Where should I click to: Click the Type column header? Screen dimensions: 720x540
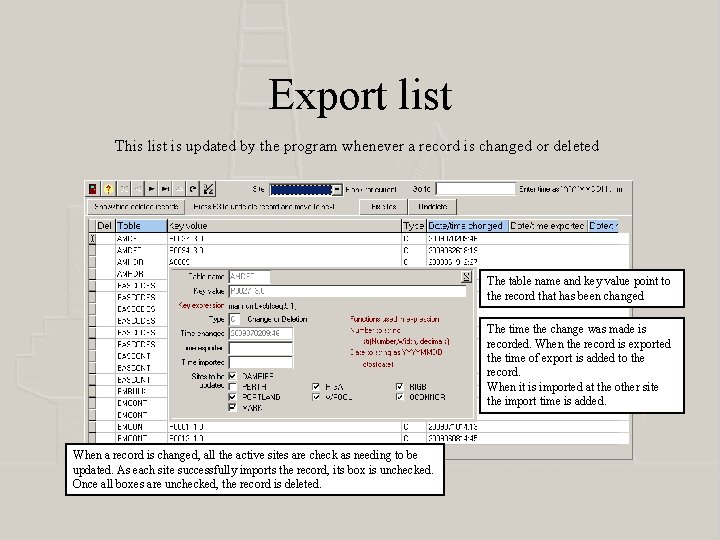(414, 225)
